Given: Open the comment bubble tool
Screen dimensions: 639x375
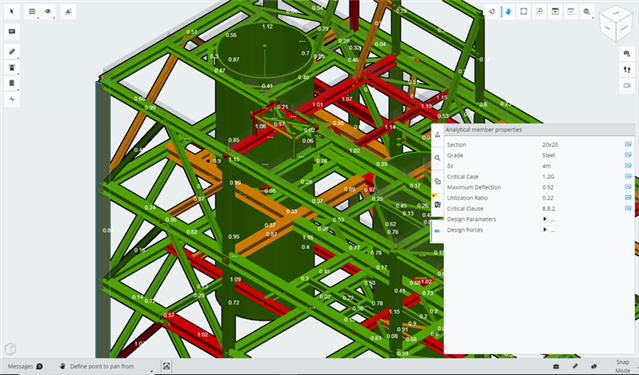Looking at the screenshot, I should [x=12, y=31].
